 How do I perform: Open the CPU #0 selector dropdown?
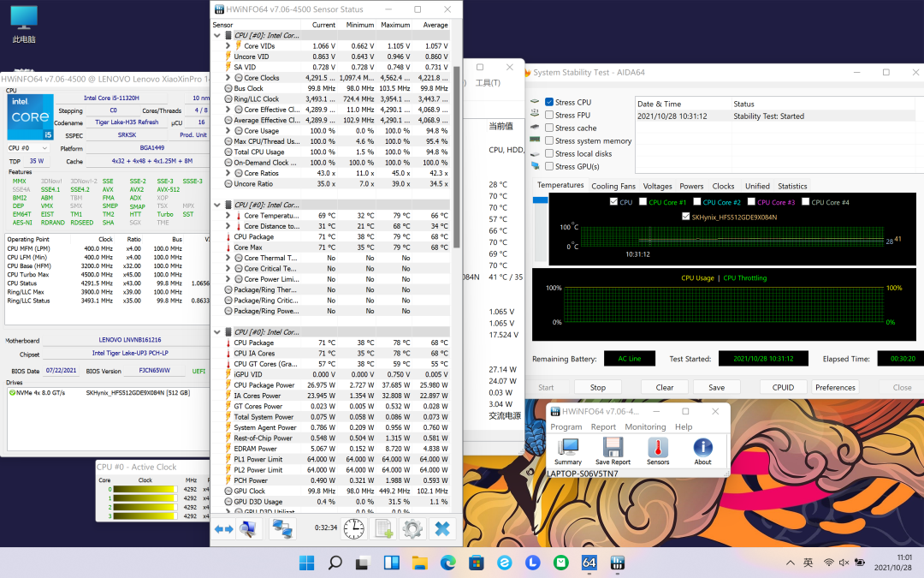[x=27, y=148]
